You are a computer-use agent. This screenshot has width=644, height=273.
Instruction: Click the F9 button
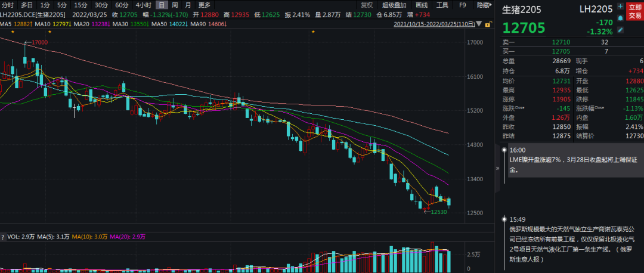point(463,5)
